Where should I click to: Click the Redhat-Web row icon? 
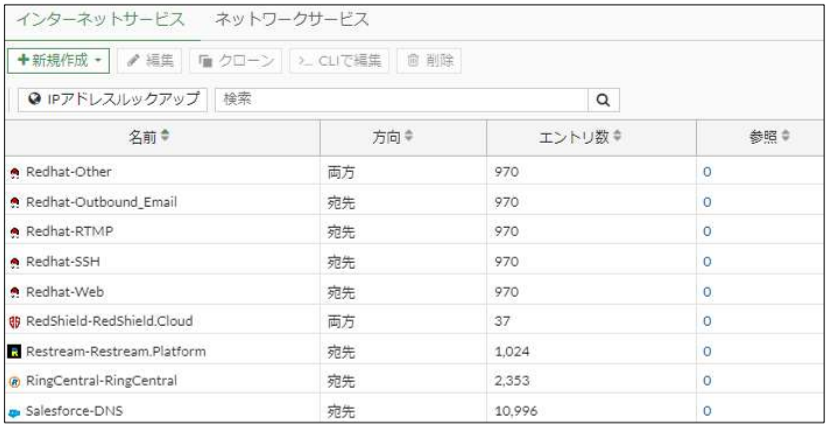[x=13, y=291]
